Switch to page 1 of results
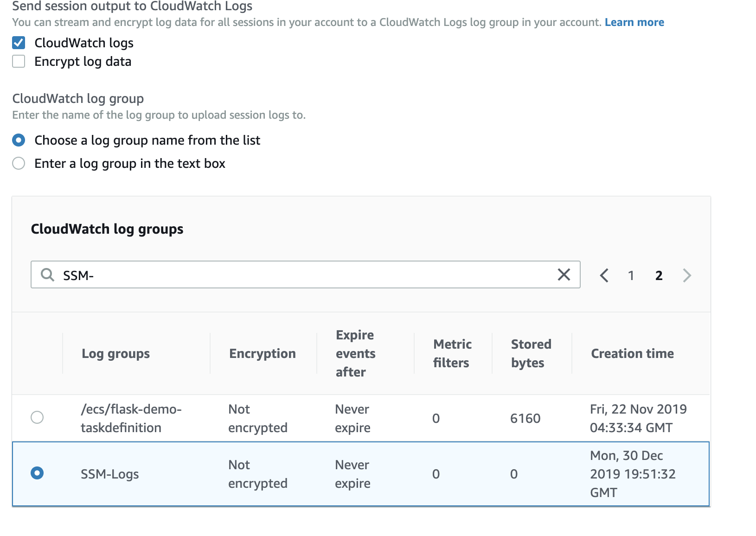This screenshot has height=536, width=756. coord(631,275)
